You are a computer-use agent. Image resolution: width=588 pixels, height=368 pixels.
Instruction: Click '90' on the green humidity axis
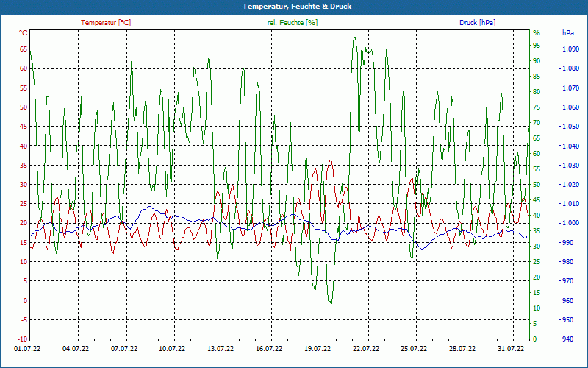tap(537, 61)
